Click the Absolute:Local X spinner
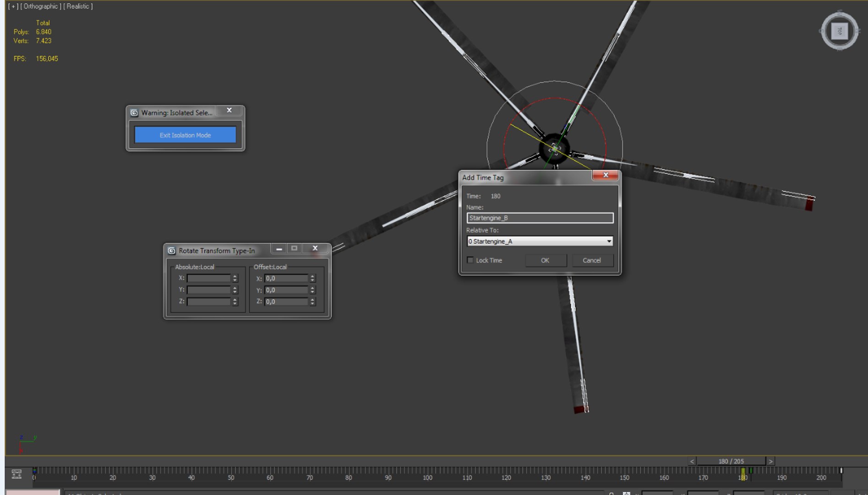The width and height of the screenshot is (868, 495). [x=235, y=278]
